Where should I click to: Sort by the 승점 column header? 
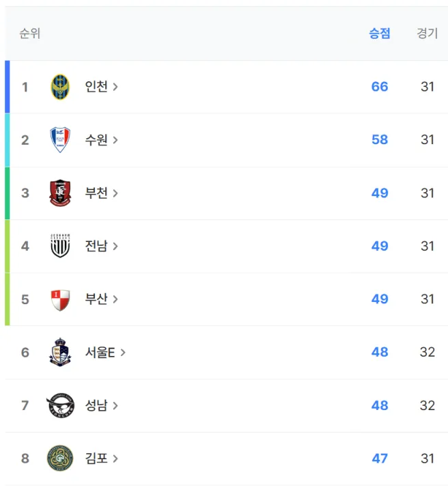pyautogui.click(x=380, y=33)
